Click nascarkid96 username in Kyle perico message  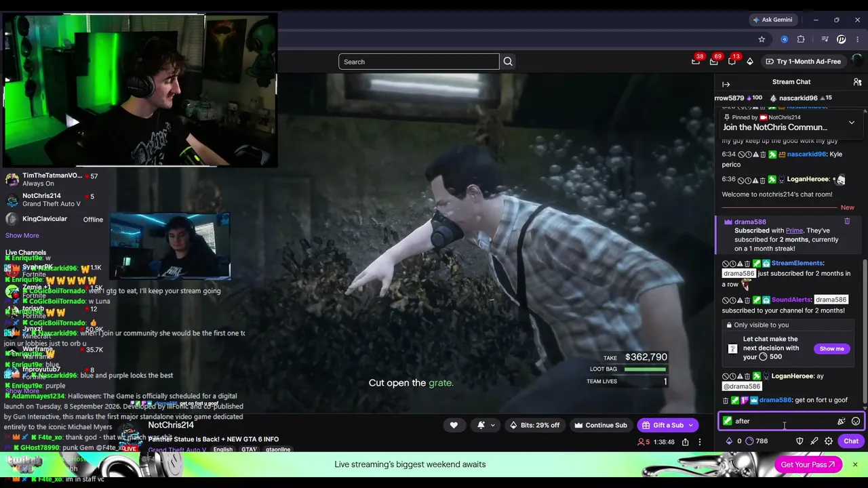(x=806, y=155)
